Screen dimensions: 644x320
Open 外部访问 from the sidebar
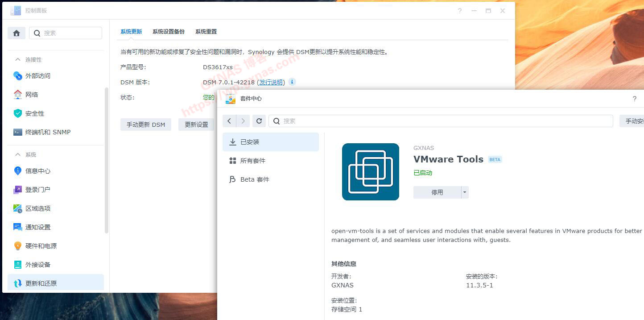(37, 76)
